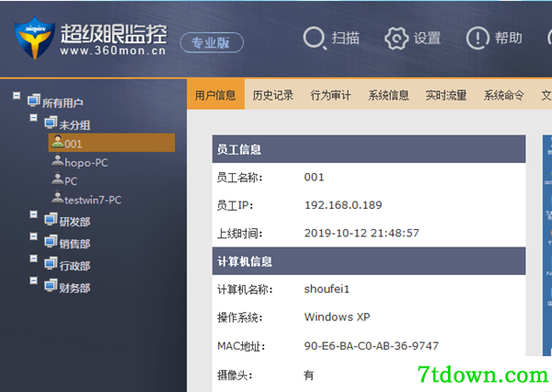
Task: Open the 设置 gear icon
Action: [397, 38]
